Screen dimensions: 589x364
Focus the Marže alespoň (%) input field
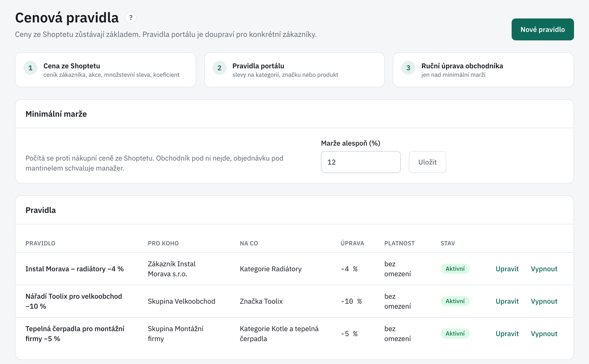click(361, 162)
